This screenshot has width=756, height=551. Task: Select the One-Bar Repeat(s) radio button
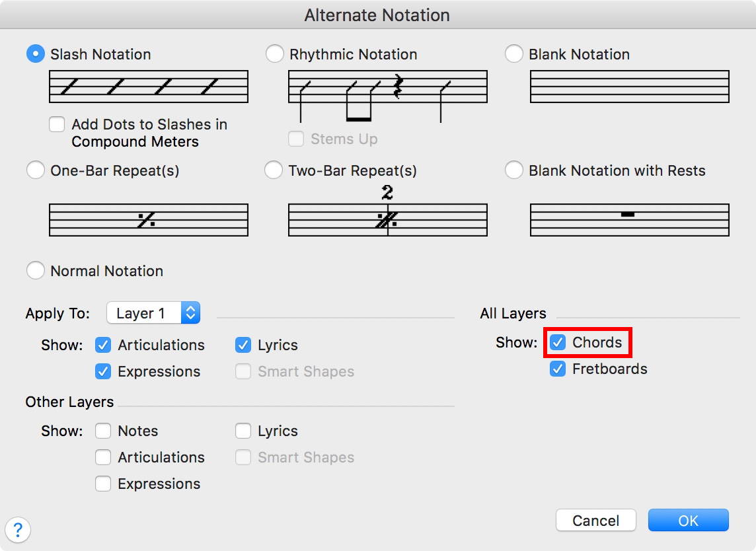(x=36, y=170)
